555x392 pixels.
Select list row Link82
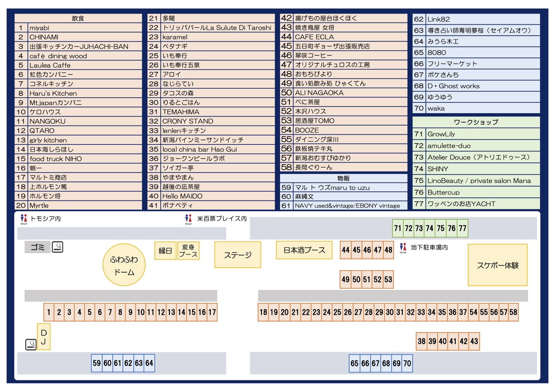tap(476, 19)
